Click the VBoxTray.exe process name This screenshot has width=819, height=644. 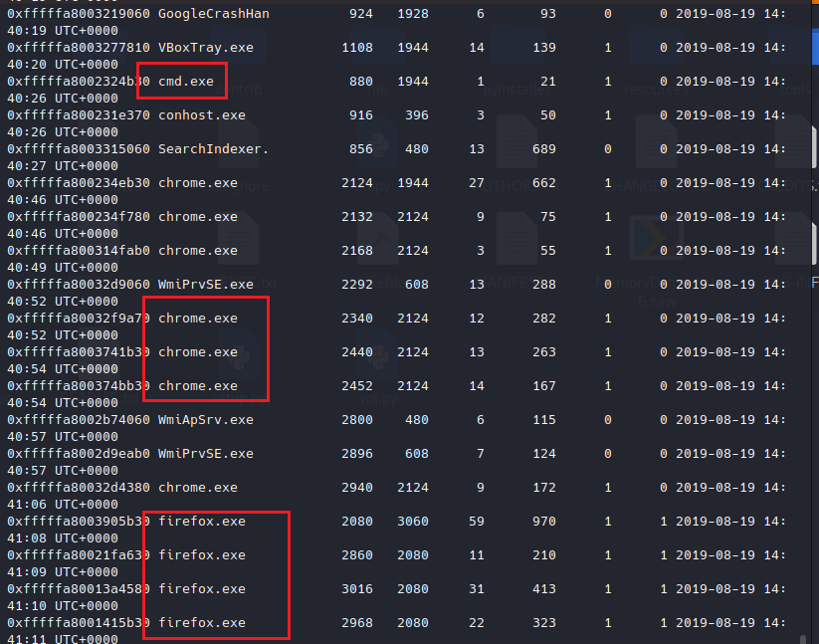point(205,48)
